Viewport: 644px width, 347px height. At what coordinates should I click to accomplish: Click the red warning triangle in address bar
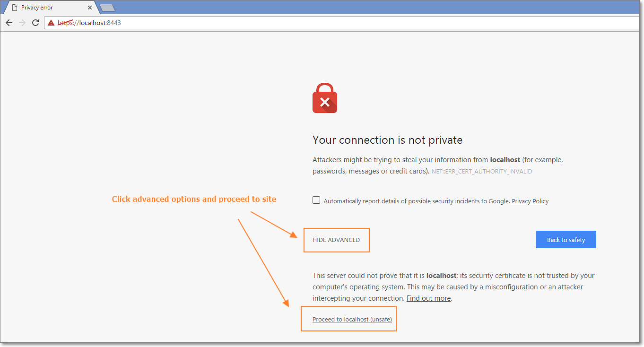[51, 23]
